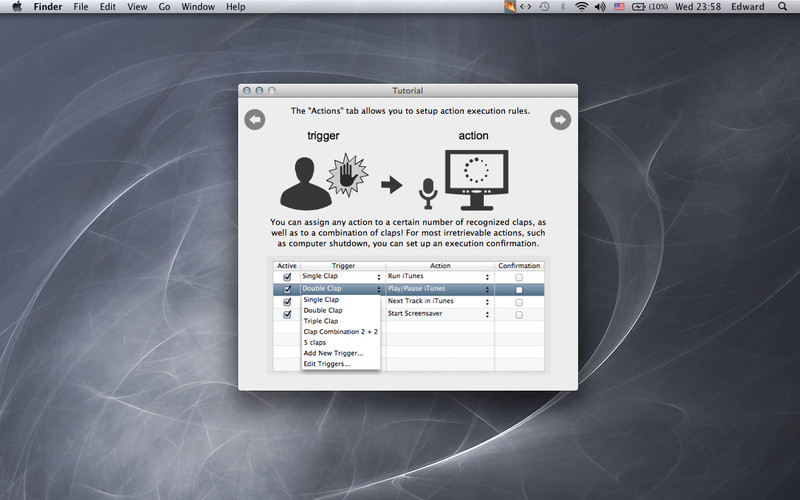Viewport: 800px width, 500px height.
Task: Choose Triple Clap from the trigger list
Action: pos(321,321)
